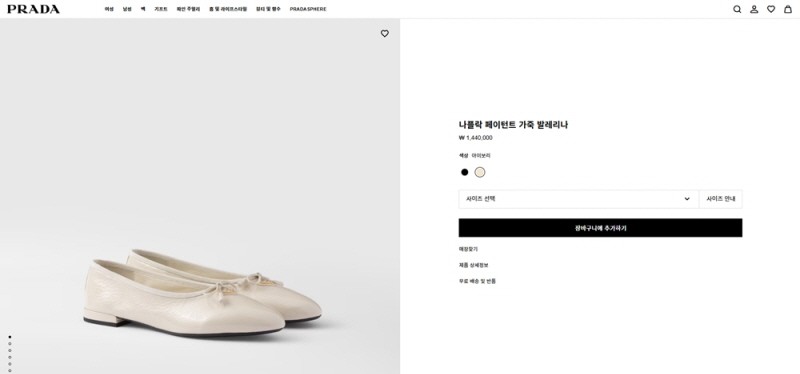Viewport: 800px width, 374px height.
Task: Select the last image pagination dot
Action: (10, 370)
